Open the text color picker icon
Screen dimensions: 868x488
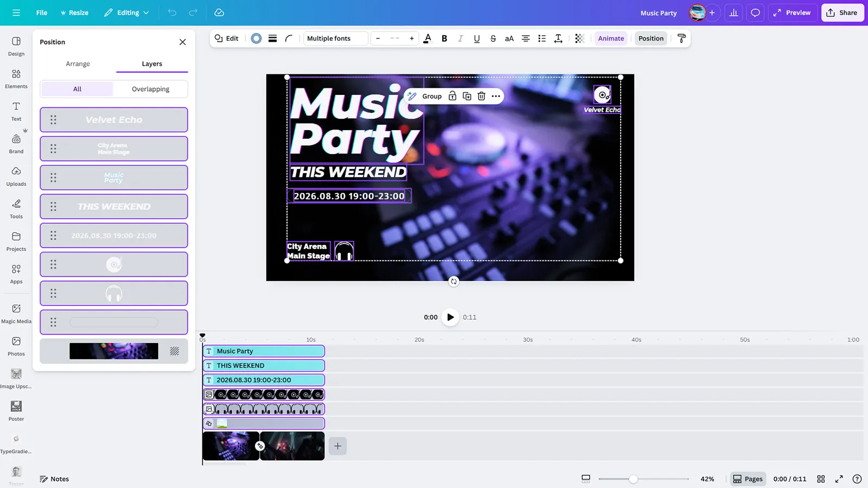427,38
